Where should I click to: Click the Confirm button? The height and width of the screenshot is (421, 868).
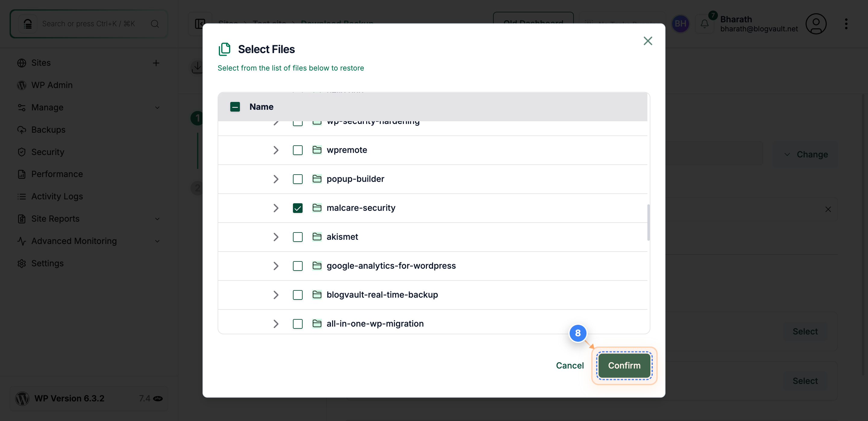pos(624,366)
